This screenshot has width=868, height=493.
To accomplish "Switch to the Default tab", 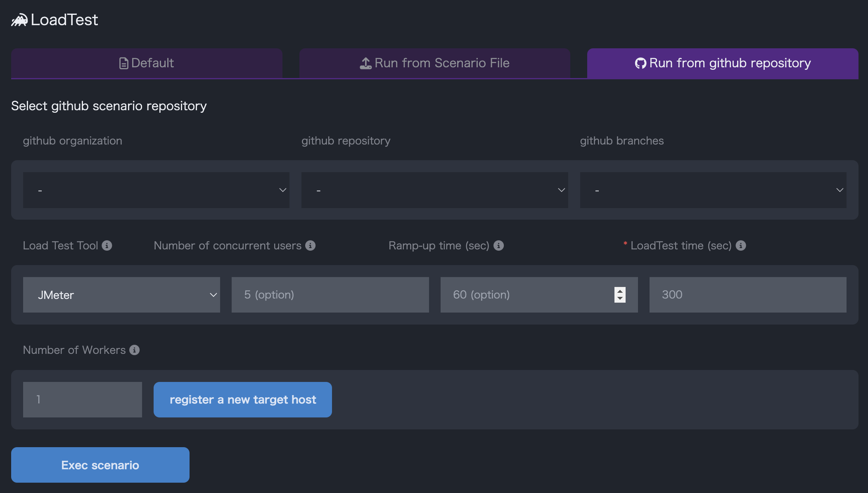I will 147,63.
